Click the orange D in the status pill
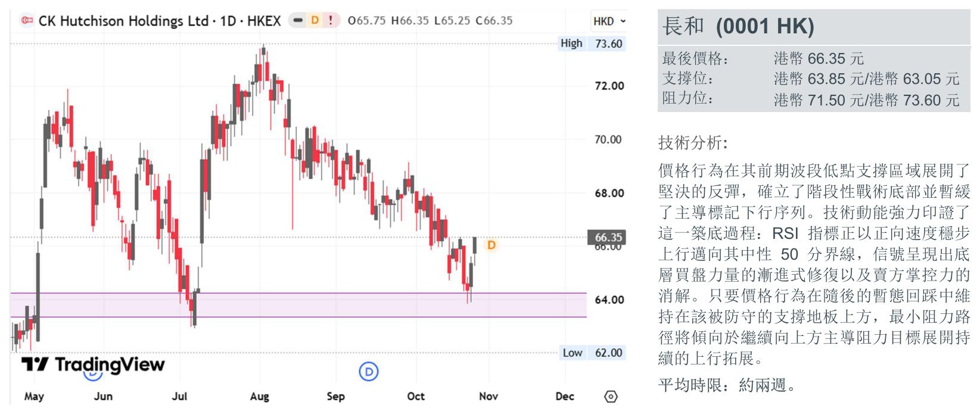Screen dimensions: 980x414 click(315, 20)
